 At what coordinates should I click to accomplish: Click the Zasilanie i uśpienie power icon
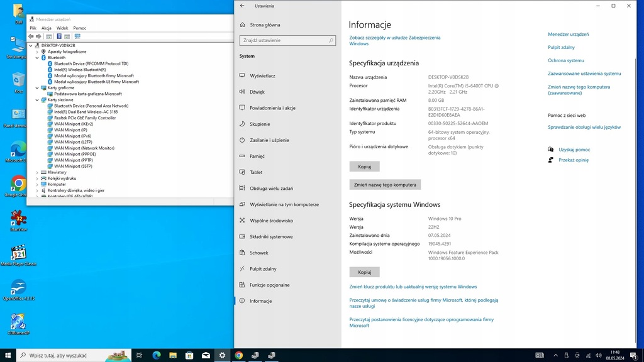pyautogui.click(x=242, y=140)
